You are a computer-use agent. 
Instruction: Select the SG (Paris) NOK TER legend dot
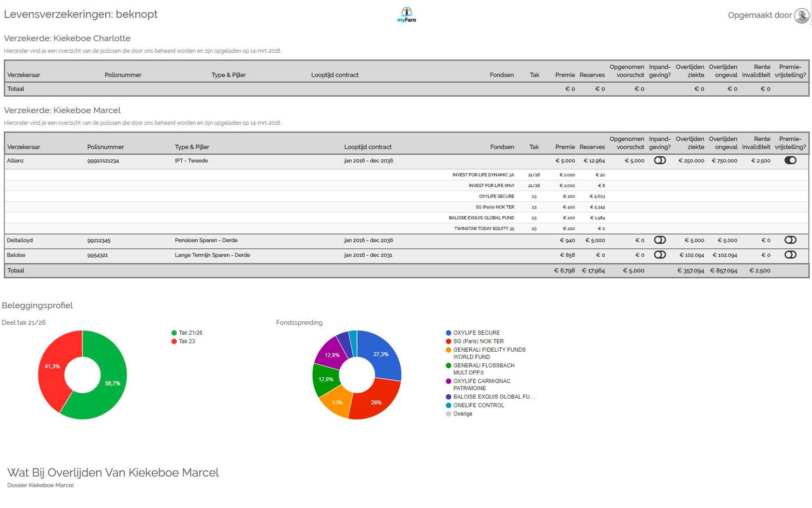click(x=449, y=342)
